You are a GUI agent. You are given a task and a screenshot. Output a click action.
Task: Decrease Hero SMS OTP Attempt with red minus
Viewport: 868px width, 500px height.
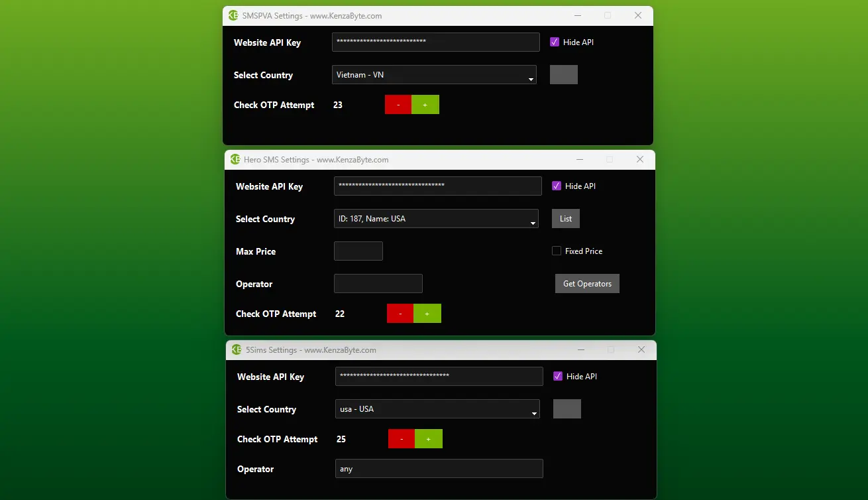click(x=400, y=314)
